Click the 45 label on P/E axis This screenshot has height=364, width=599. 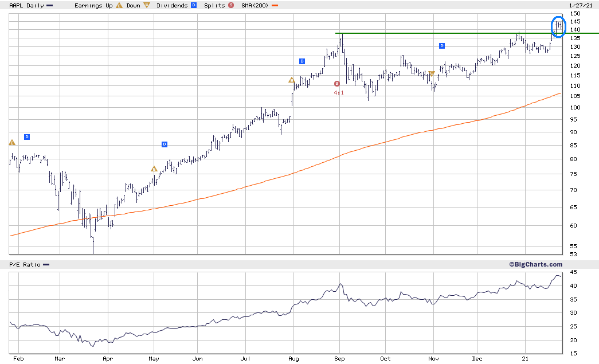(x=573, y=272)
